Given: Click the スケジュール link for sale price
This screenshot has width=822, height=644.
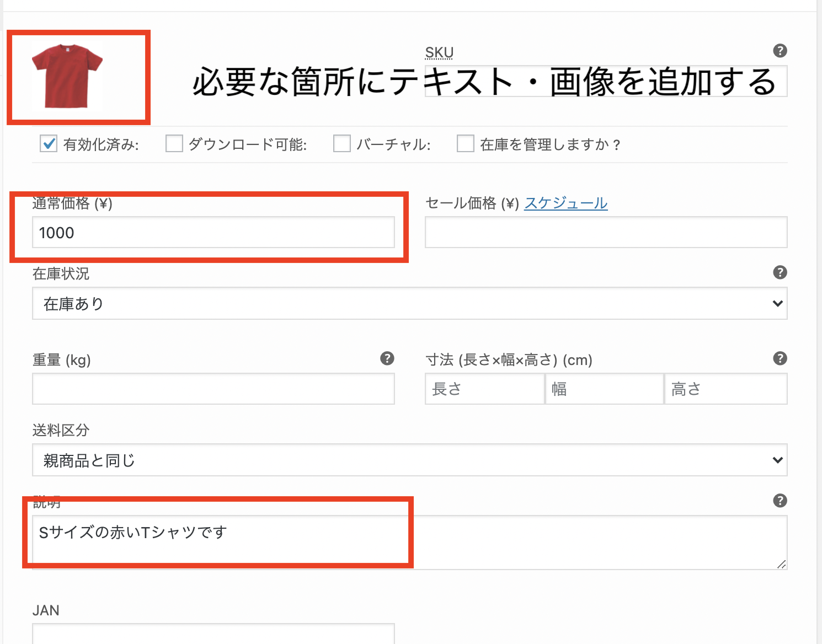Looking at the screenshot, I should tap(565, 203).
